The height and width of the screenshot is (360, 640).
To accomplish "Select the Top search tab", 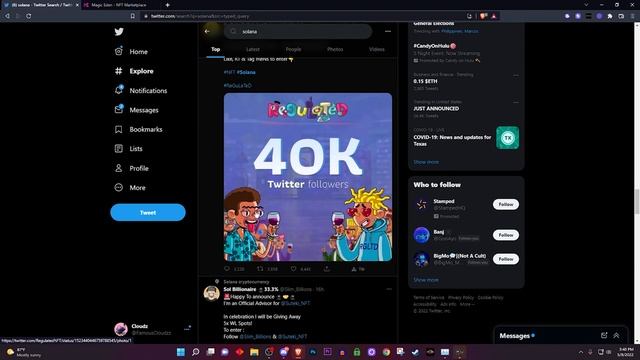I will point(216,49).
